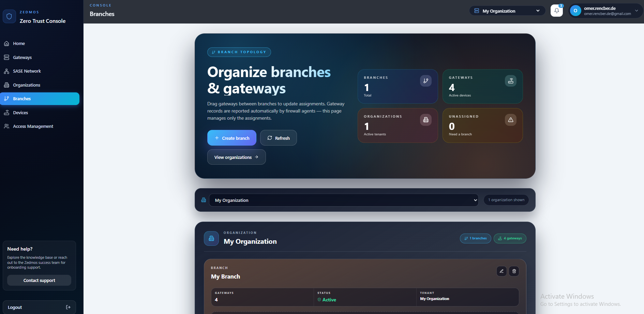
Task: Click the Devices router icon in sidebar
Action: [x=6, y=113]
